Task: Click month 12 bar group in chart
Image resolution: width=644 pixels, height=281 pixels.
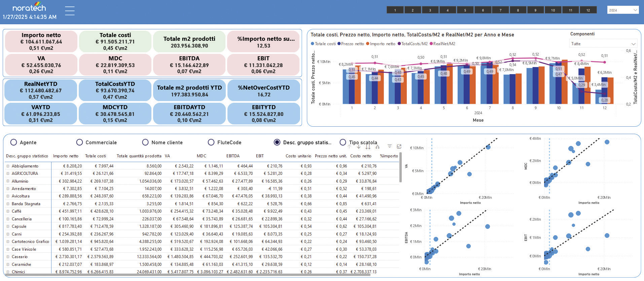Action: [x=605, y=91]
